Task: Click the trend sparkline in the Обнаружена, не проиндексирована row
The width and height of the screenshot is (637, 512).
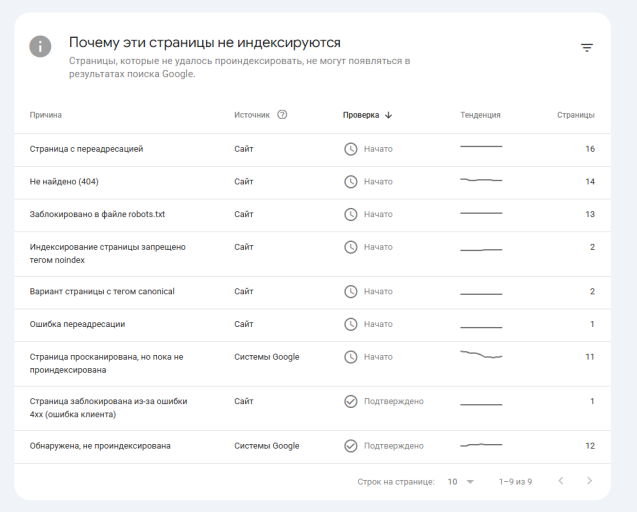Action: pyautogui.click(x=481, y=445)
